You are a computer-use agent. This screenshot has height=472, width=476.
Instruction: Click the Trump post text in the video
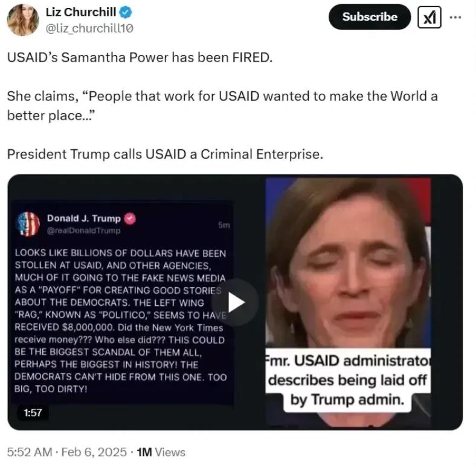(121, 321)
